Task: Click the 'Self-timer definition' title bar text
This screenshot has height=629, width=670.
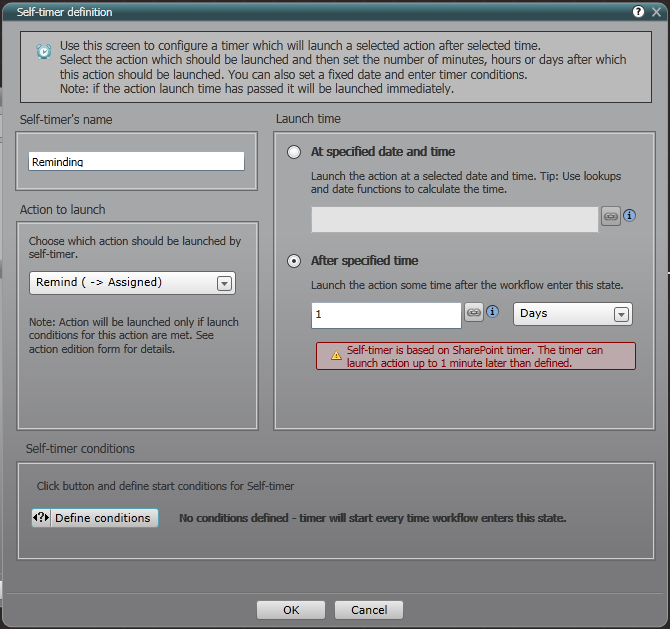Action: click(x=65, y=12)
